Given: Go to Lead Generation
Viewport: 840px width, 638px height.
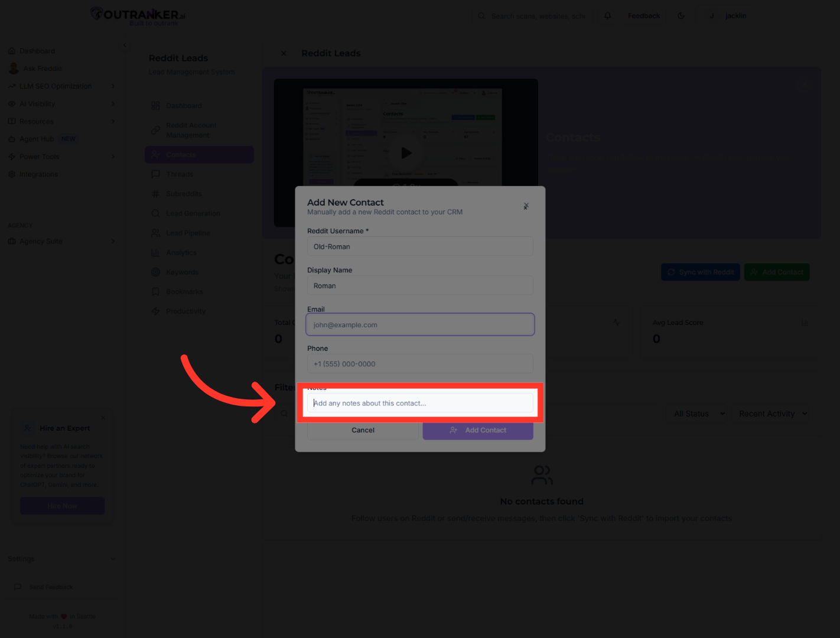Looking at the screenshot, I should [x=200, y=213].
